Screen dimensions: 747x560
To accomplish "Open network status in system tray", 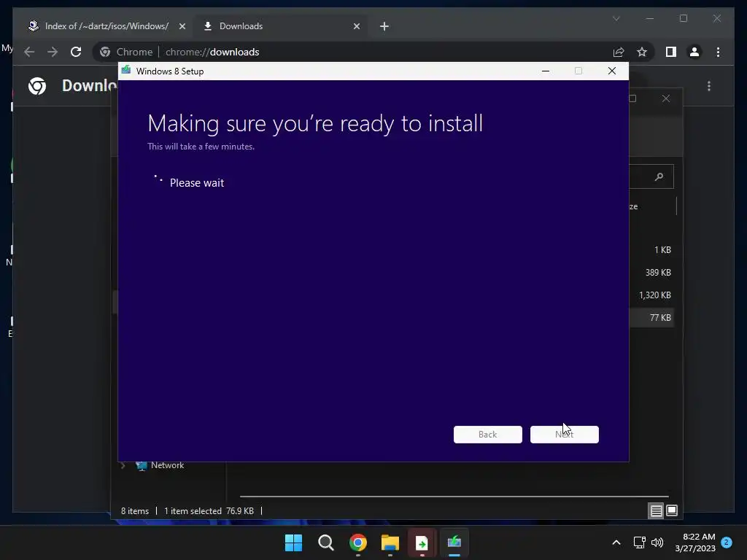I will click(x=639, y=542).
